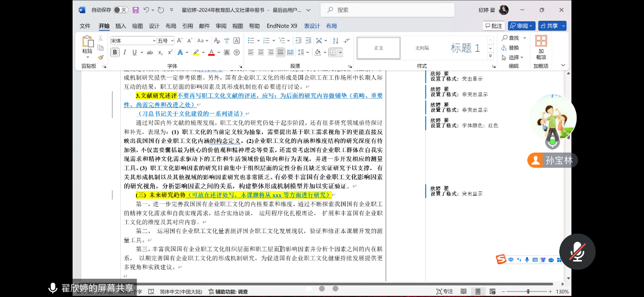The height and width of the screenshot is (297, 644).
Task: Toggle Bold formatting button
Action: tap(115, 52)
